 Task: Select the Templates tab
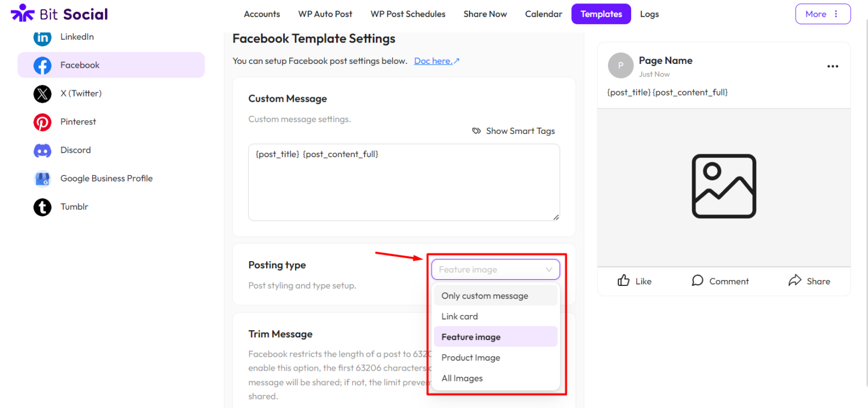pos(601,14)
